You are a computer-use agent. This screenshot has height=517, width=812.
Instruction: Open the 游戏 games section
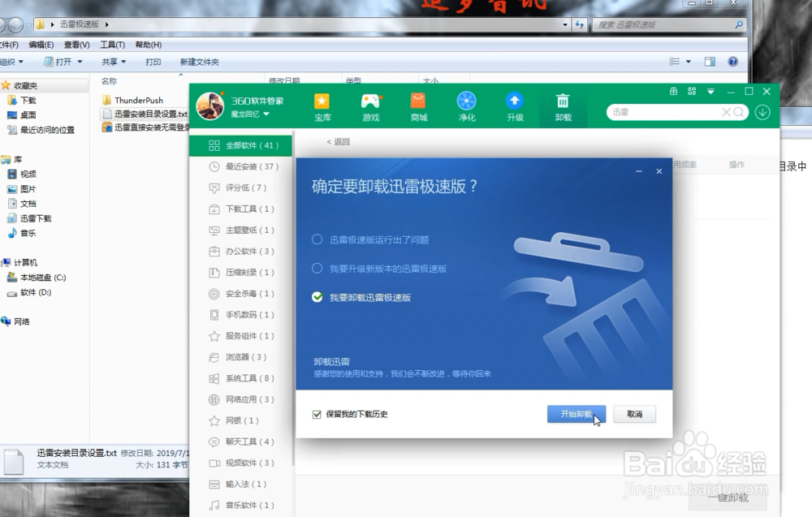[369, 106]
